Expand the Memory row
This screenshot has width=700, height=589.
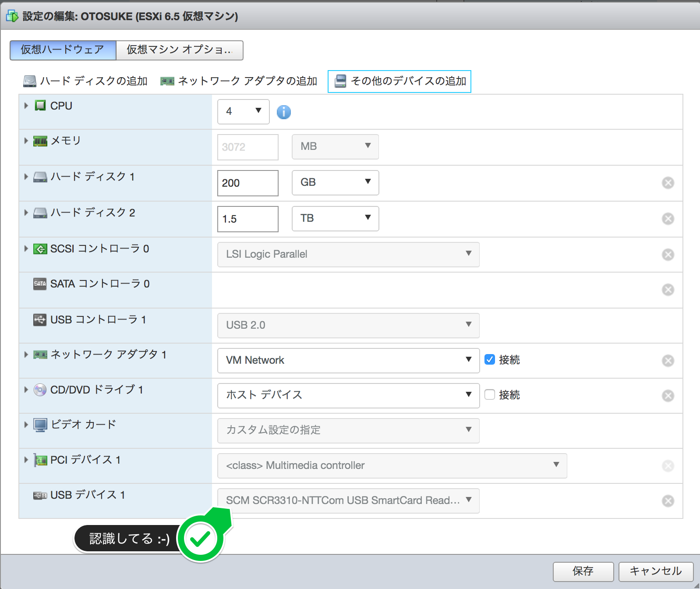(x=26, y=141)
